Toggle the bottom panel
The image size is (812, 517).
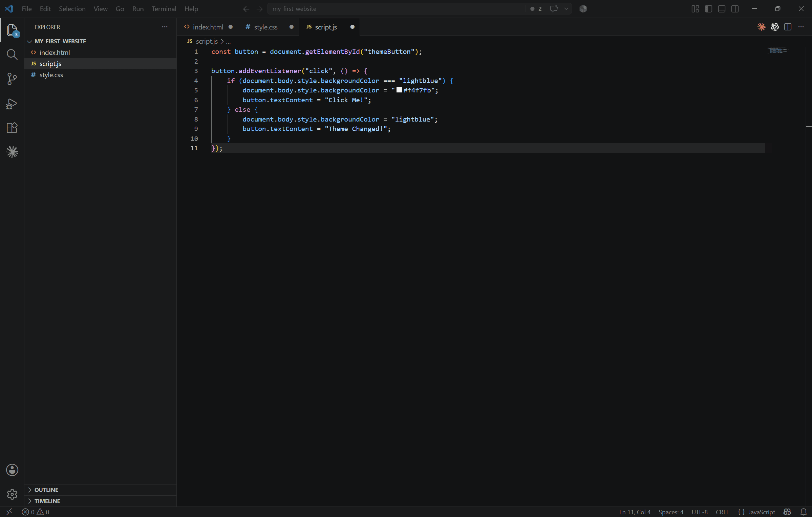pos(722,9)
